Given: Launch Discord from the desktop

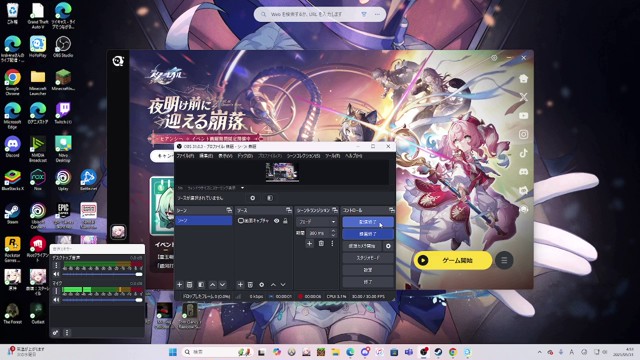Looking at the screenshot, I should [x=12, y=147].
